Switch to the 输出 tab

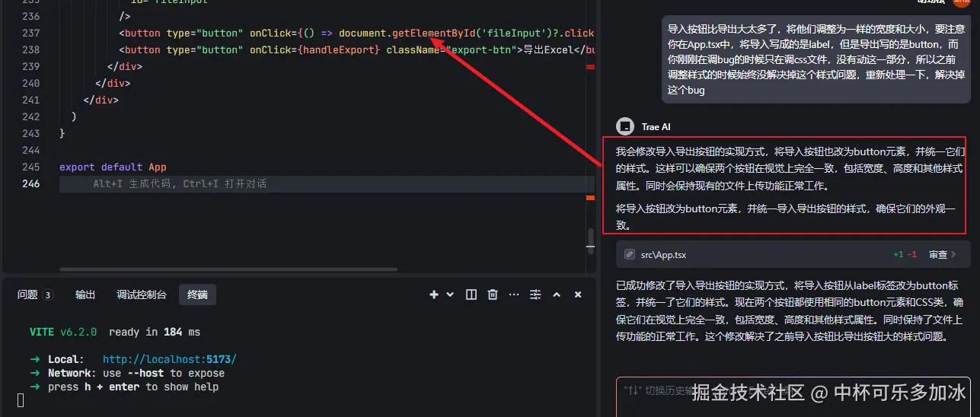(x=85, y=294)
